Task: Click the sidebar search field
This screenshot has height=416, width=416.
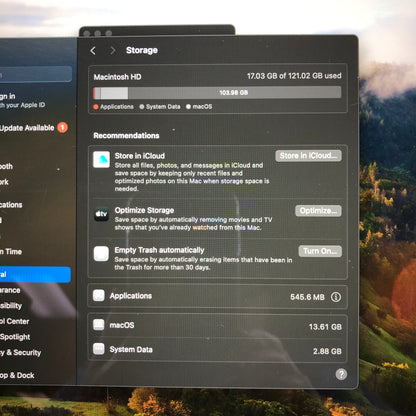Action: click(x=36, y=74)
